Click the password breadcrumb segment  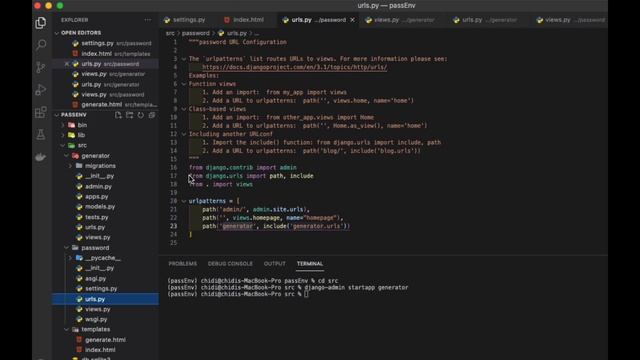pyautogui.click(x=196, y=33)
